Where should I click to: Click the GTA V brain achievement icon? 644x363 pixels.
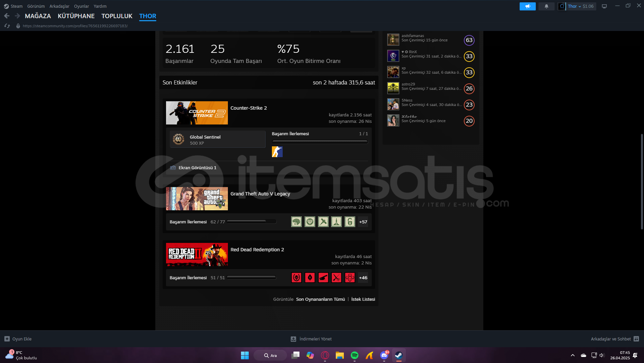pos(296,222)
